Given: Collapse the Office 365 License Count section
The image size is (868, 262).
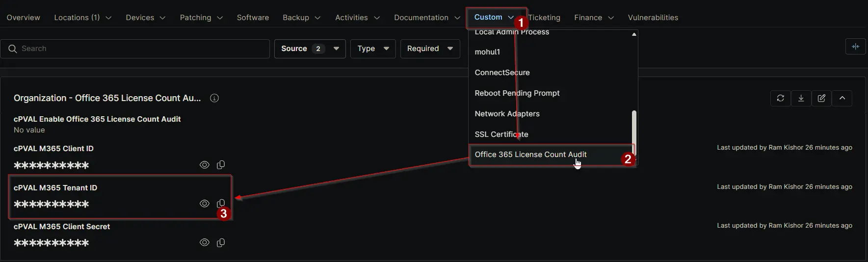Looking at the screenshot, I should [x=842, y=98].
